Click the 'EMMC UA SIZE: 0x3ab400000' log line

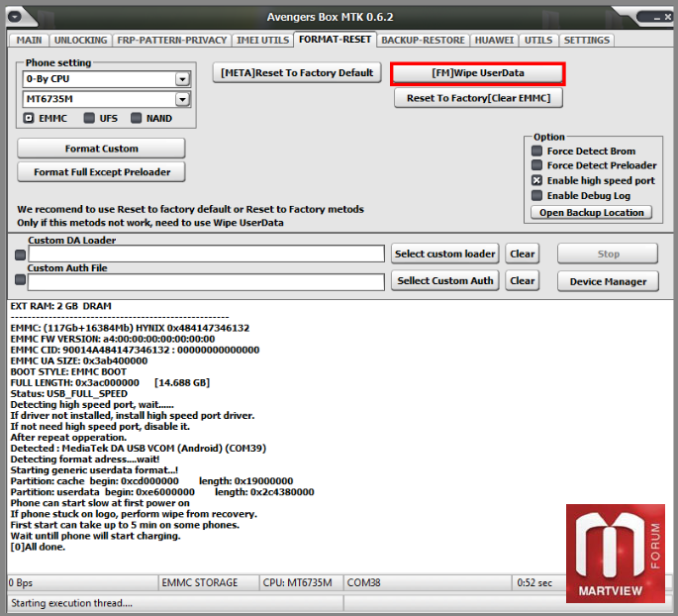[x=79, y=360]
